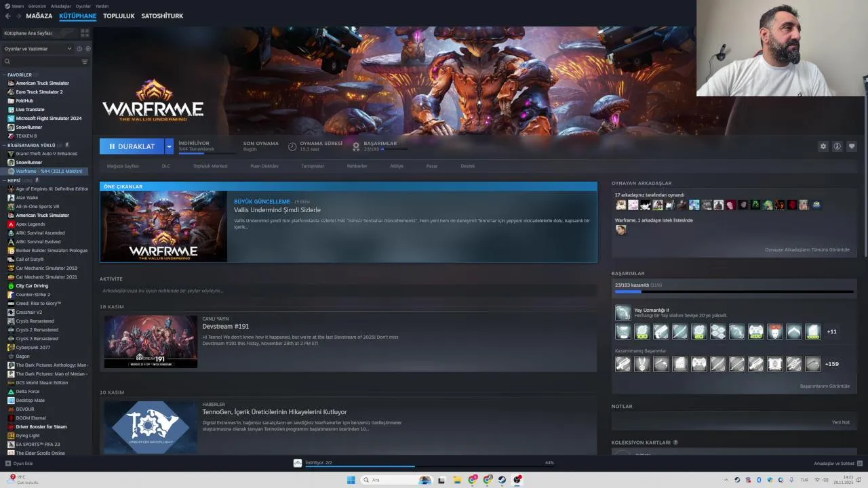
Task: Open Mağaza Sayfası link
Action: point(123,166)
